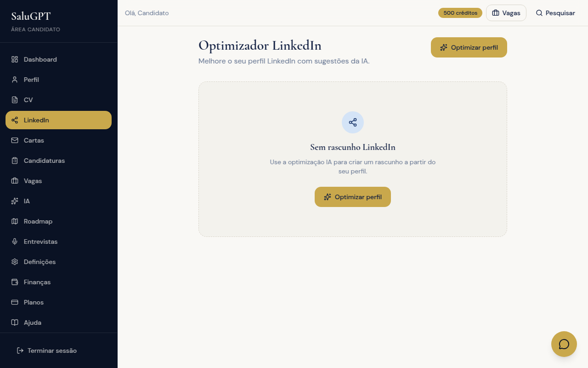Click the Melhore o seu perfil LinkedIn subtitle
Screen dimensions: 588x368
click(284, 61)
